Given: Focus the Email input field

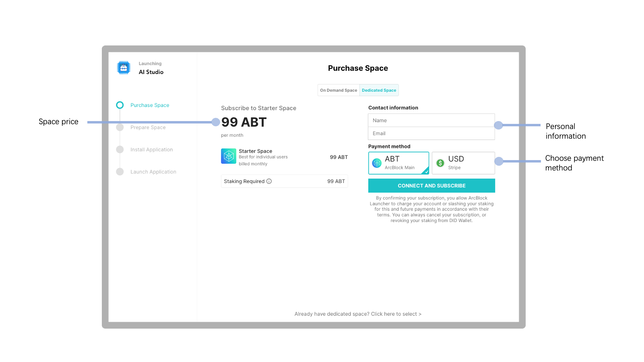Looking at the screenshot, I should point(431,134).
